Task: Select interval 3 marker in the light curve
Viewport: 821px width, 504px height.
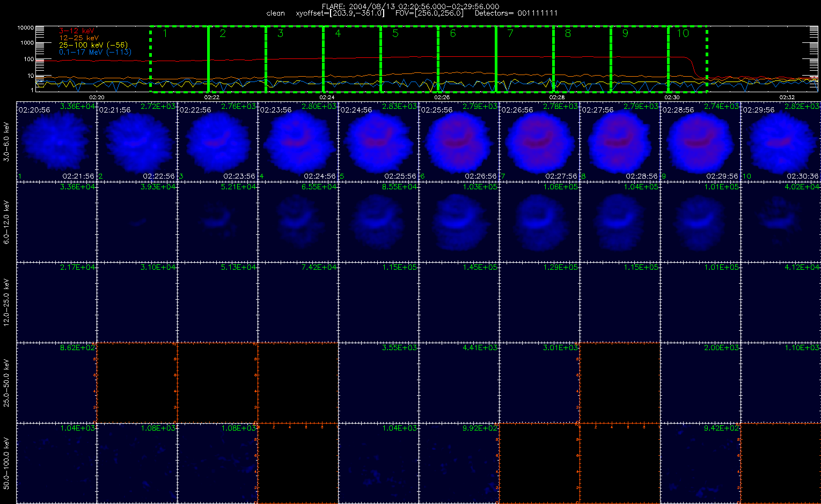Action: pyautogui.click(x=281, y=34)
